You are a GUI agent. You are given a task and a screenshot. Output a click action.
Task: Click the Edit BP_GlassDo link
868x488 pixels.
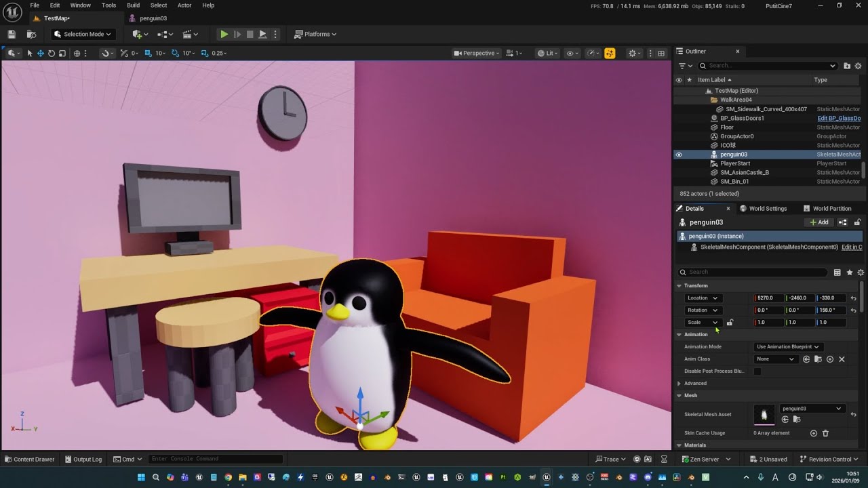[839, 118]
